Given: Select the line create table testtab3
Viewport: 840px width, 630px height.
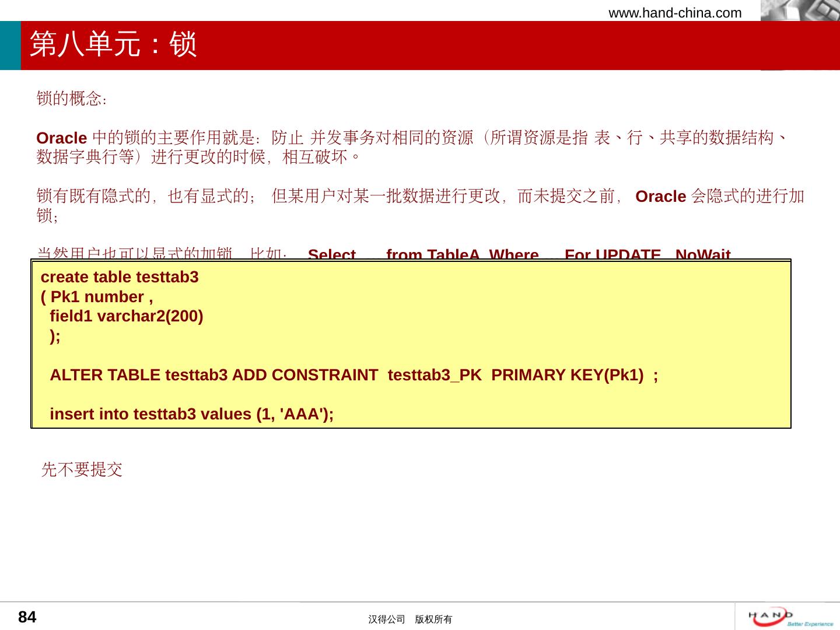Looking at the screenshot, I should tap(120, 277).
